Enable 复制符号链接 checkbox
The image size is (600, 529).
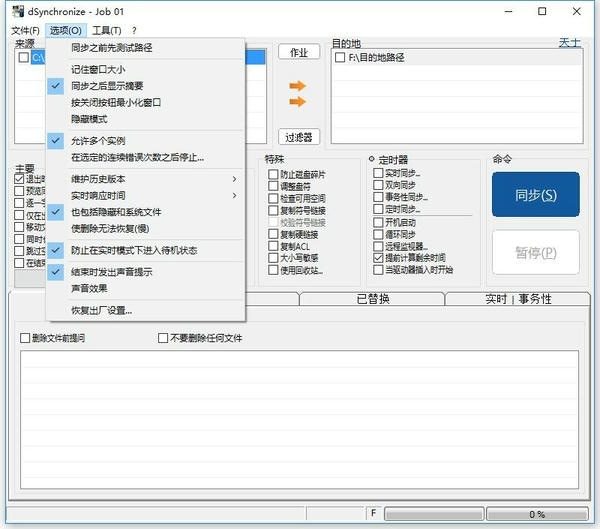(x=273, y=210)
